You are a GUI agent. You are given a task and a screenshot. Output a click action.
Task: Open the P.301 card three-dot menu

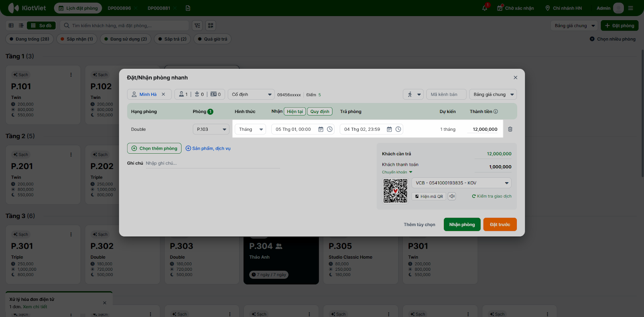71,235
